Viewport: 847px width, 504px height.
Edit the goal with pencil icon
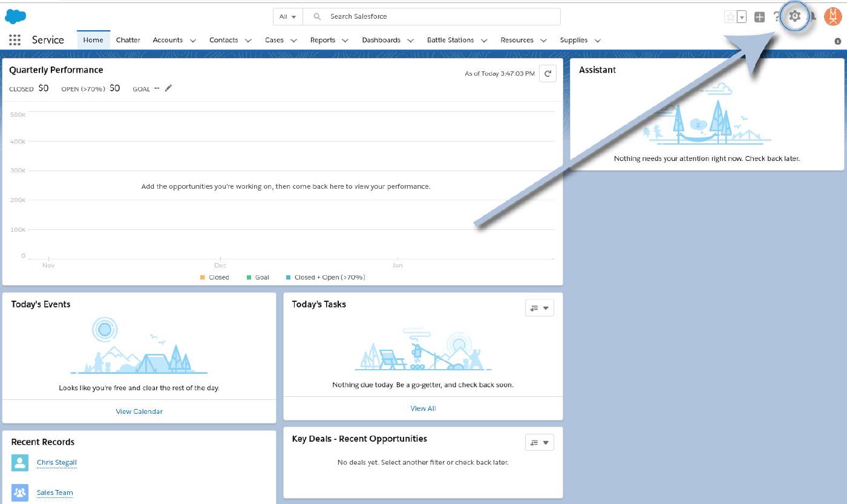(x=169, y=88)
